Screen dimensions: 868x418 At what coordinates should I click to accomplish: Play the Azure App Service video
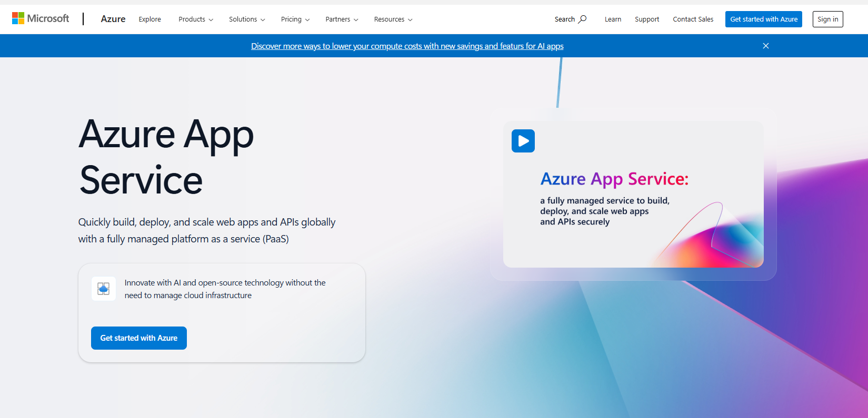[523, 141]
